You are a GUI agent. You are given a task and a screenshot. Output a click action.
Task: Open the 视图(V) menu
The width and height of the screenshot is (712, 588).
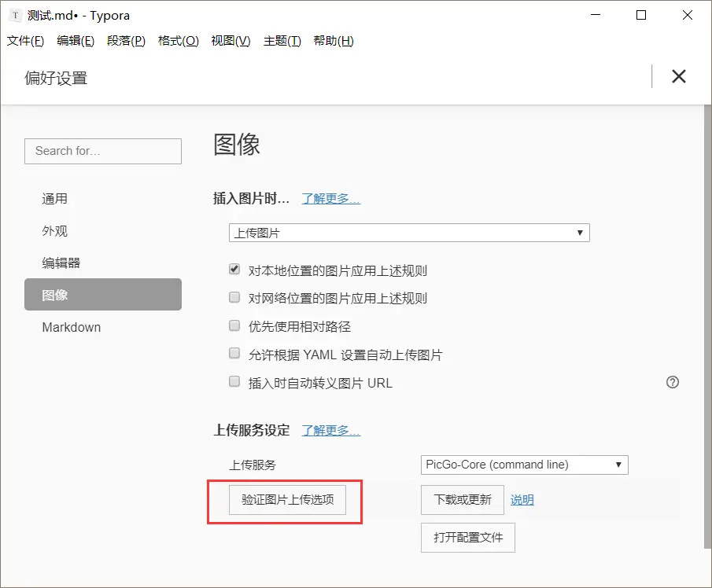tap(231, 41)
